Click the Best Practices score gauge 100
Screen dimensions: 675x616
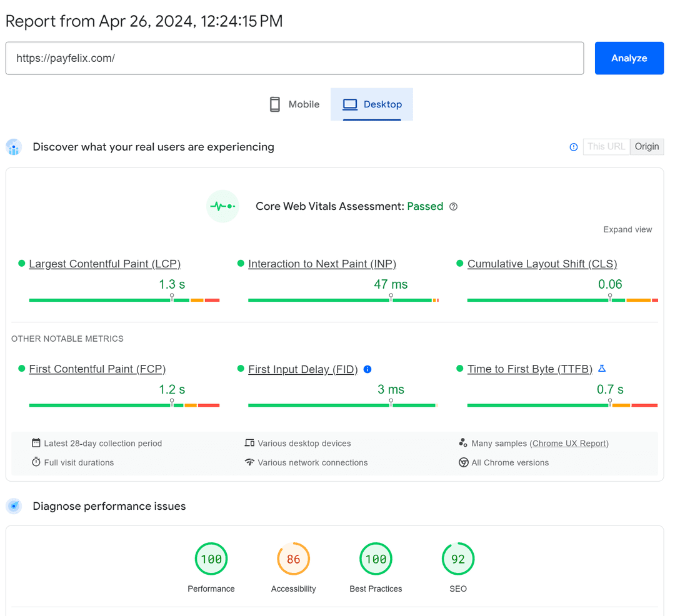[x=376, y=559]
